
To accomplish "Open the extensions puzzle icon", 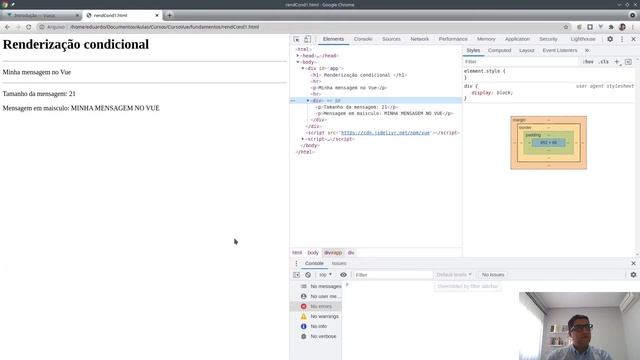I will point(611,27).
